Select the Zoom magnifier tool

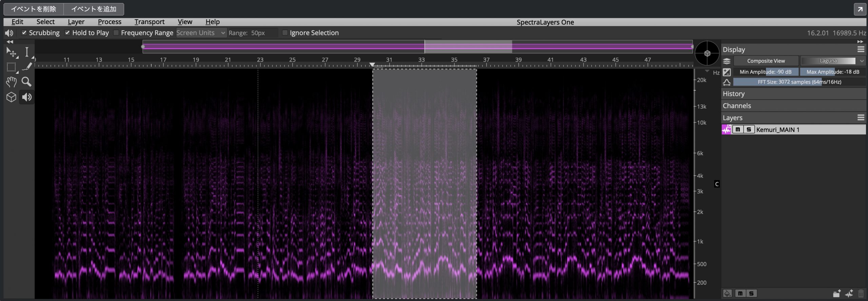[26, 82]
